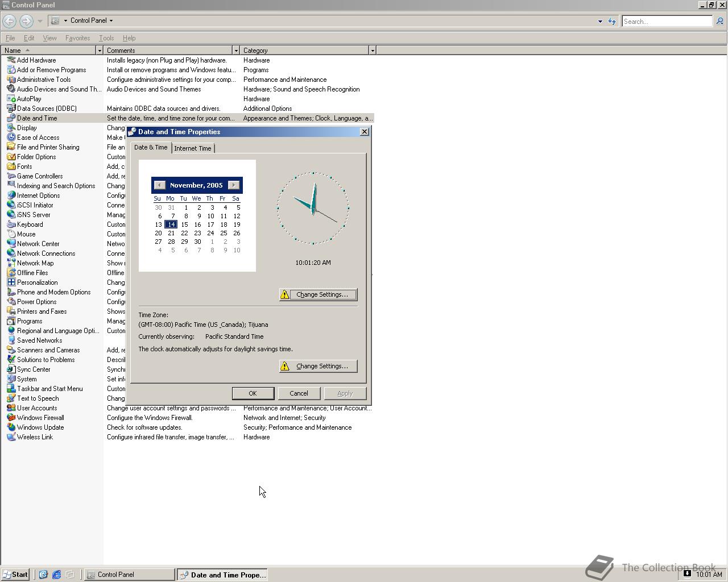
Task: Select the Date & Time tab
Action: [x=151, y=147]
